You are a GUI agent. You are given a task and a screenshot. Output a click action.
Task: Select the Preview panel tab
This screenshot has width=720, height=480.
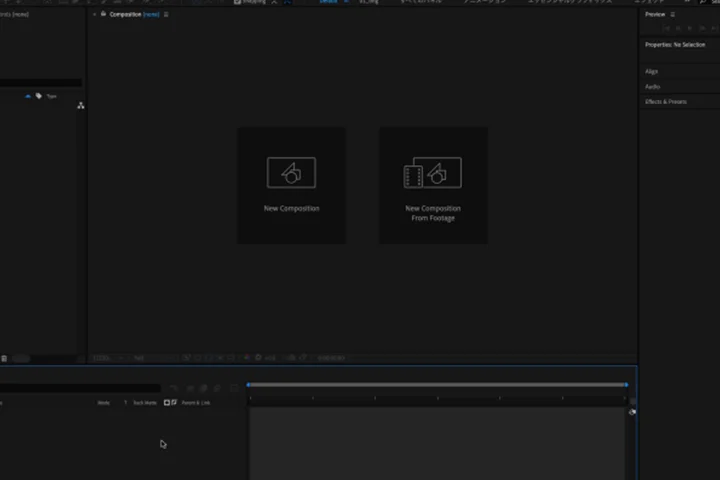[x=655, y=14]
